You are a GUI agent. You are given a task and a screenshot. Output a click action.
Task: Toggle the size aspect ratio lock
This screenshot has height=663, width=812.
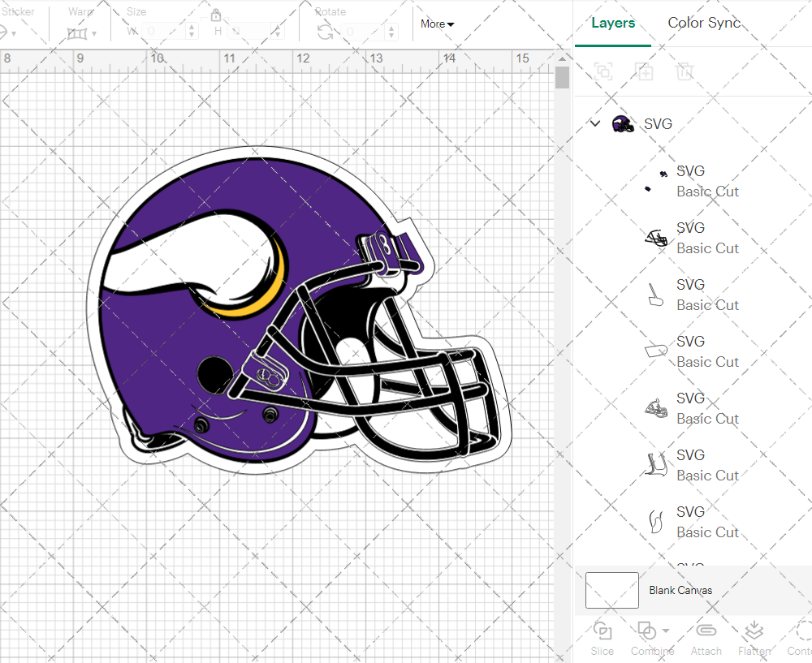pyautogui.click(x=216, y=15)
